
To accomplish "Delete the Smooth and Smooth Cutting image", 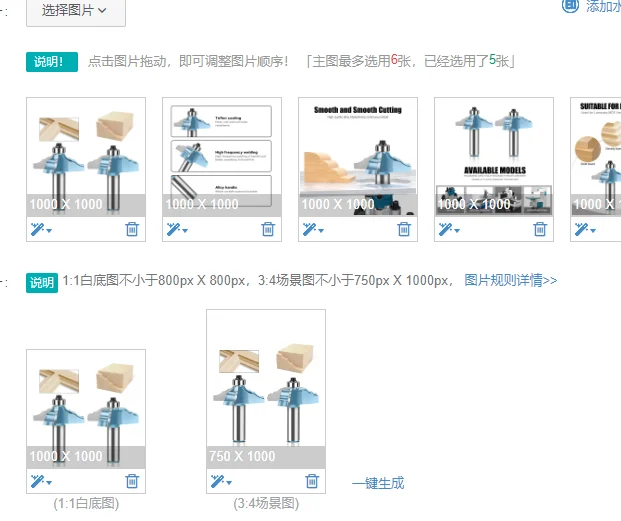I will 404,229.
